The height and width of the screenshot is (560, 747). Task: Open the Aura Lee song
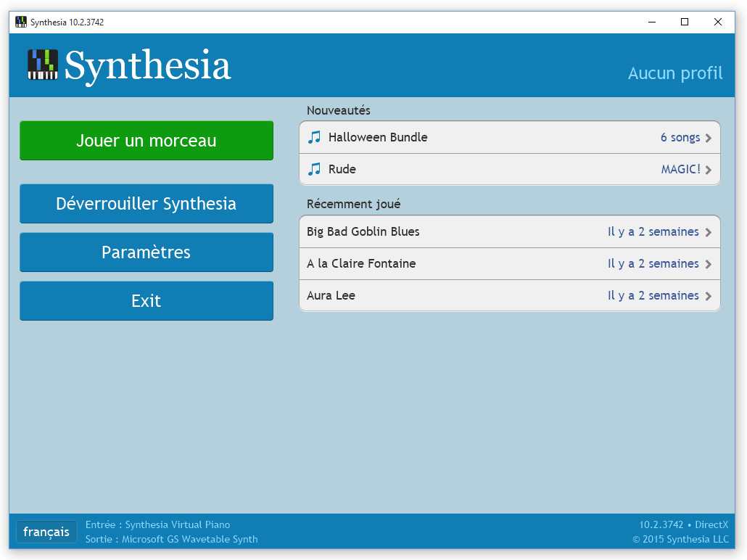(x=331, y=295)
